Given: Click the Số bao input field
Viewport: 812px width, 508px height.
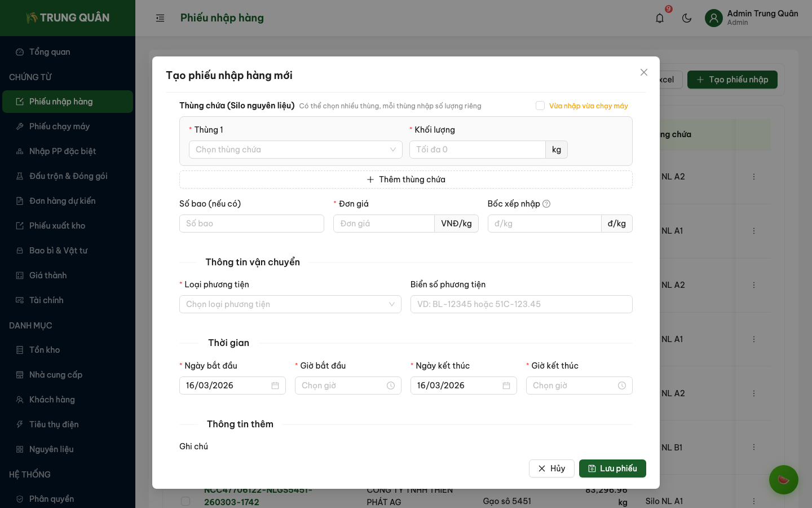Looking at the screenshot, I should [x=251, y=224].
